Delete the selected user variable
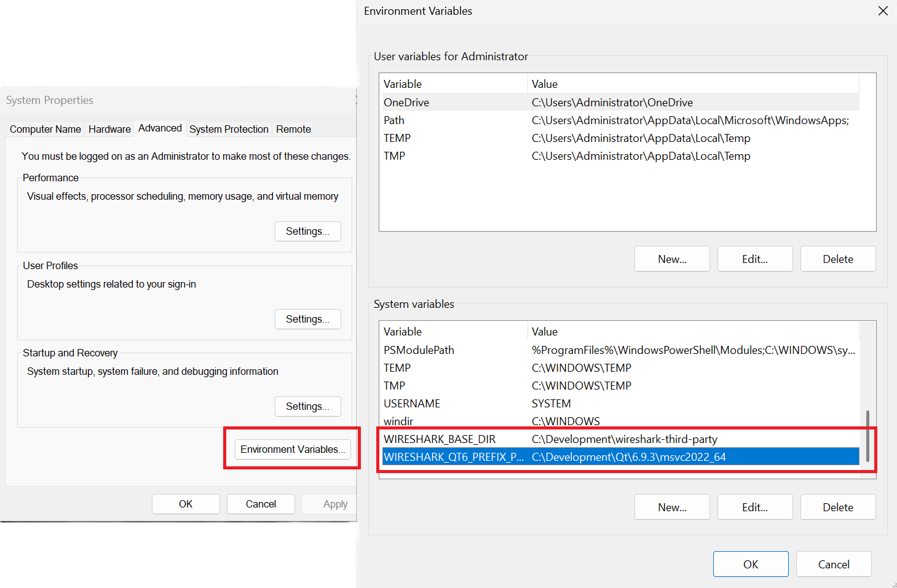The image size is (897, 588). pos(837,259)
